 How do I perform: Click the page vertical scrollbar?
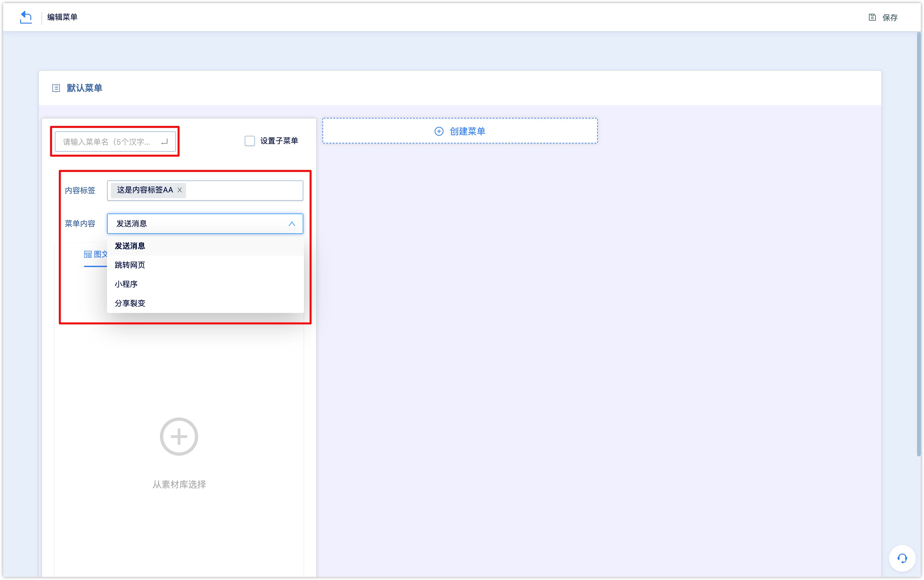[x=919, y=244]
